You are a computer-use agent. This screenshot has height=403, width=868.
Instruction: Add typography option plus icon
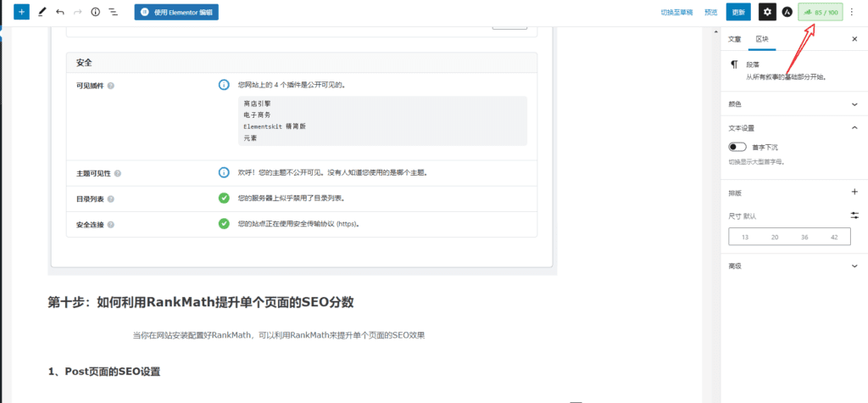pyautogui.click(x=854, y=192)
